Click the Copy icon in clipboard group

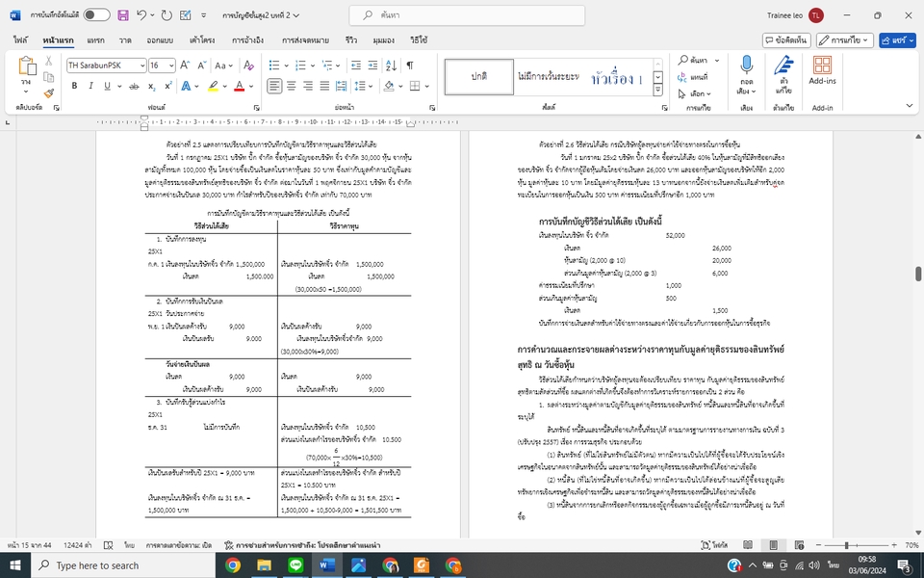pos(49,77)
